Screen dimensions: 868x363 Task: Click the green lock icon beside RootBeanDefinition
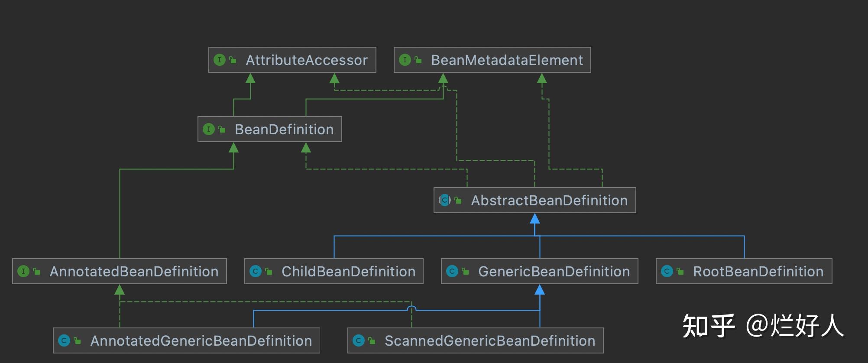pyautogui.click(x=680, y=272)
